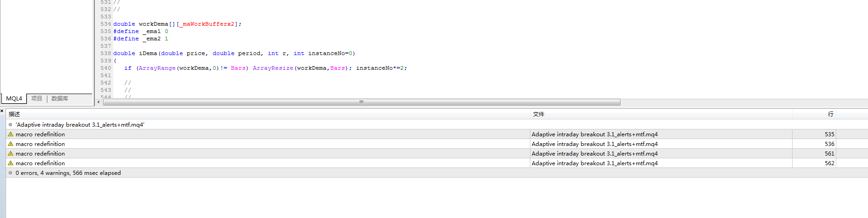Switch to the MQL4 navigator tab
The image size is (868, 218).
pos(14,99)
